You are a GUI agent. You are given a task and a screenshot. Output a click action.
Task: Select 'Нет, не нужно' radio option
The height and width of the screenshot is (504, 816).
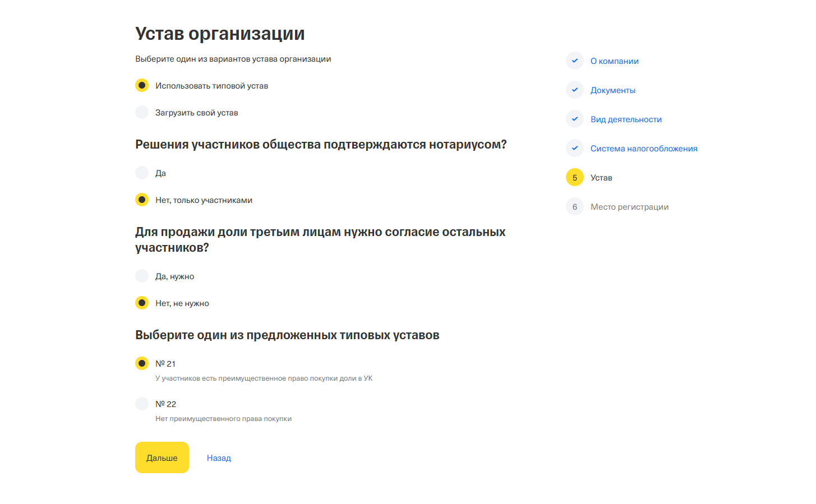click(x=142, y=303)
